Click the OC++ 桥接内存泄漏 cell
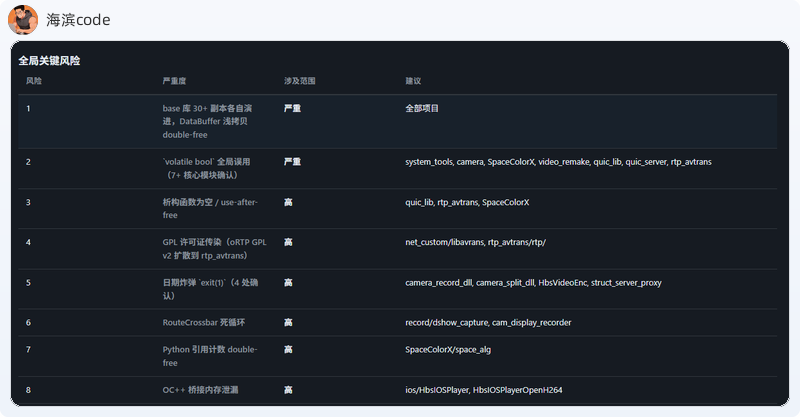The image size is (800, 417). click(x=201, y=389)
